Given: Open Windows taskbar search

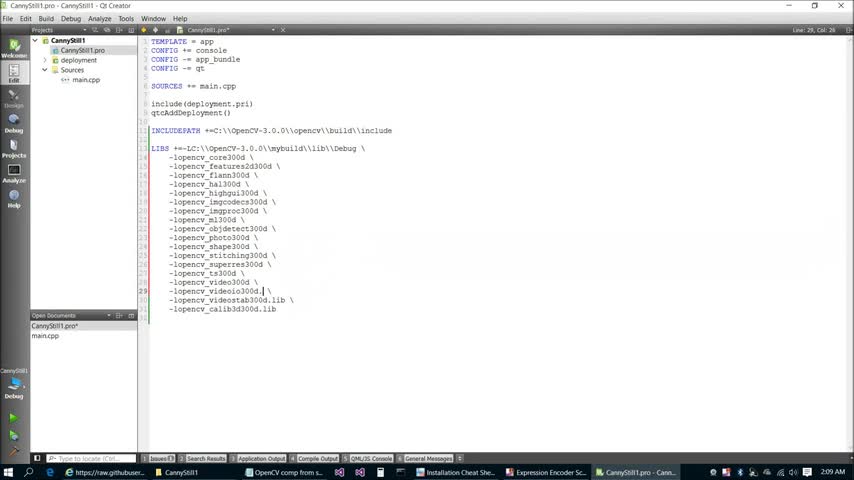Looking at the screenshot, I should pyautogui.click(x=29, y=472).
